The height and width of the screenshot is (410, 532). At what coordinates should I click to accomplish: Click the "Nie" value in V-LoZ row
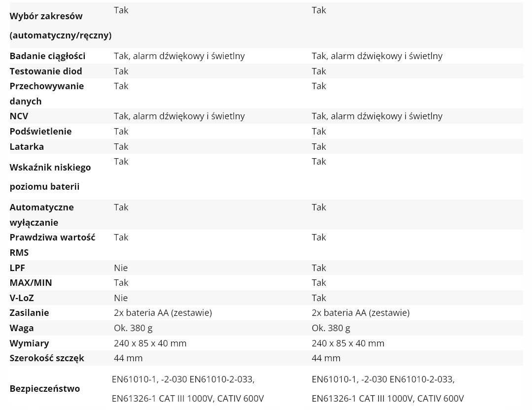coord(121,298)
